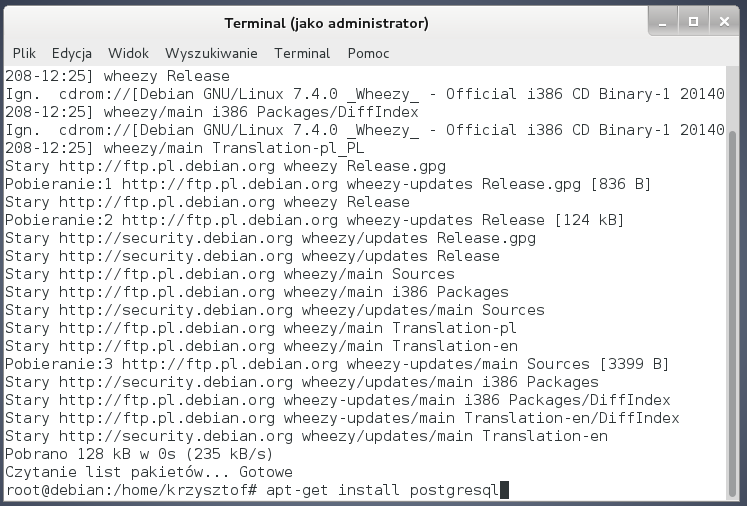Click the block cursor after postgresql

click(505, 490)
